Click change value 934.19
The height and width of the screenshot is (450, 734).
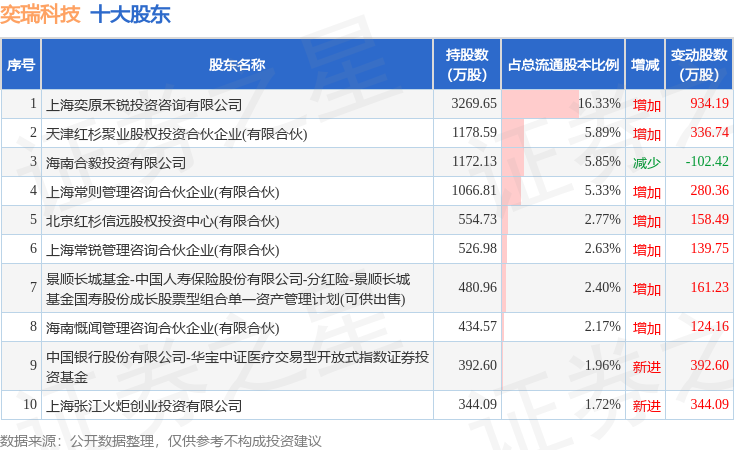click(710, 103)
